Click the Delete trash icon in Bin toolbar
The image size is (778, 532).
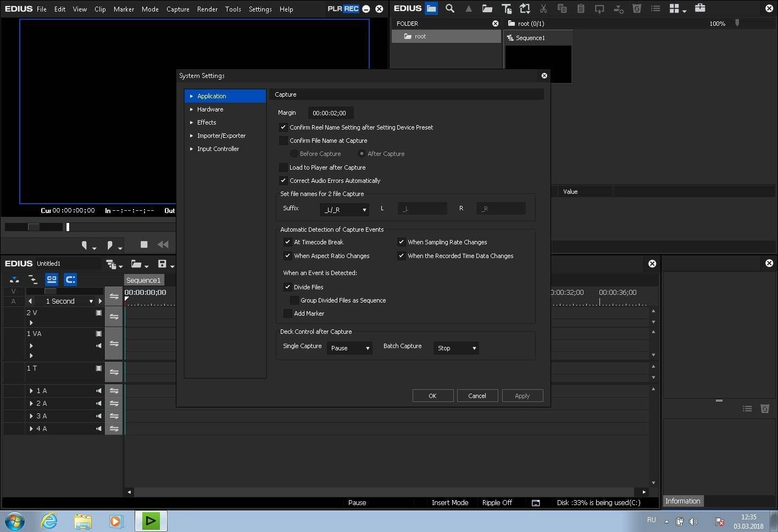pyautogui.click(x=637, y=8)
